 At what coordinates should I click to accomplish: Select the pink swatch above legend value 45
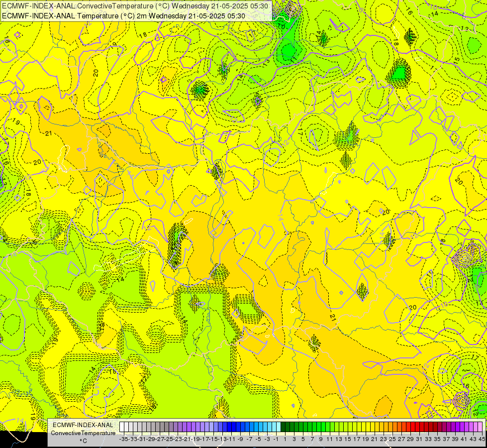(480, 427)
